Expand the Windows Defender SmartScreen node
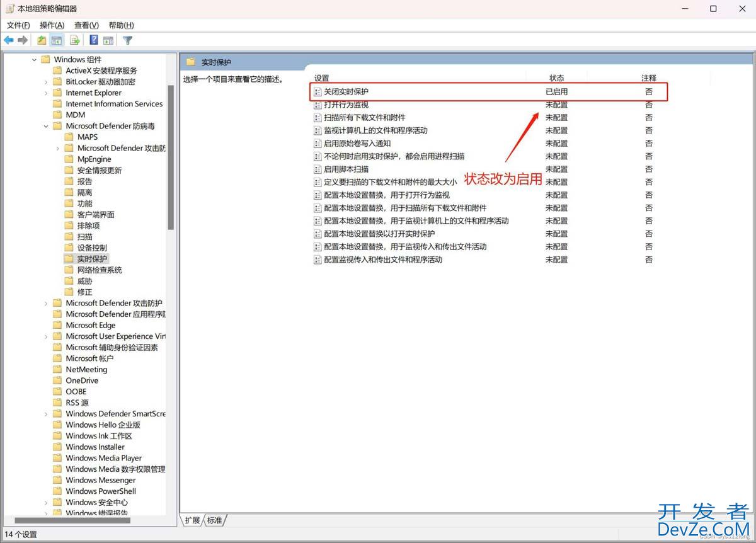This screenshot has height=543, width=756. point(46,414)
